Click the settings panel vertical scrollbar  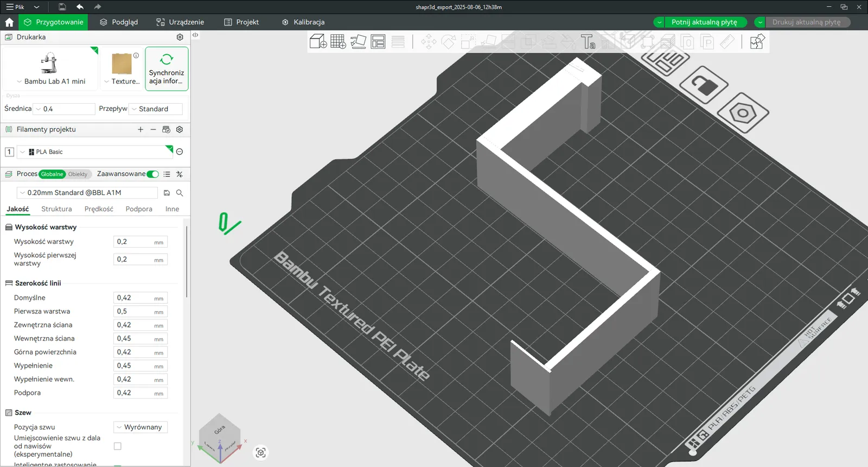click(187, 261)
